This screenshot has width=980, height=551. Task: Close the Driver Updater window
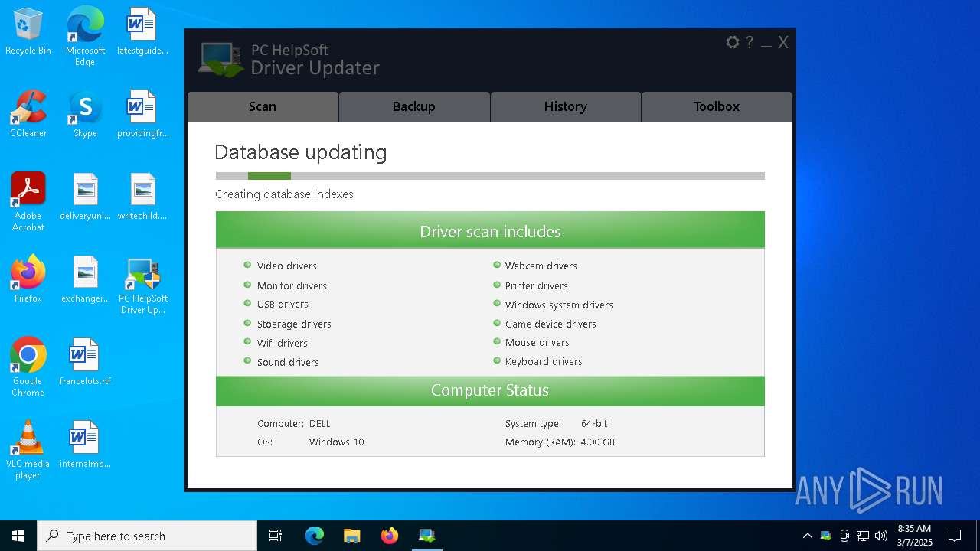coord(783,43)
